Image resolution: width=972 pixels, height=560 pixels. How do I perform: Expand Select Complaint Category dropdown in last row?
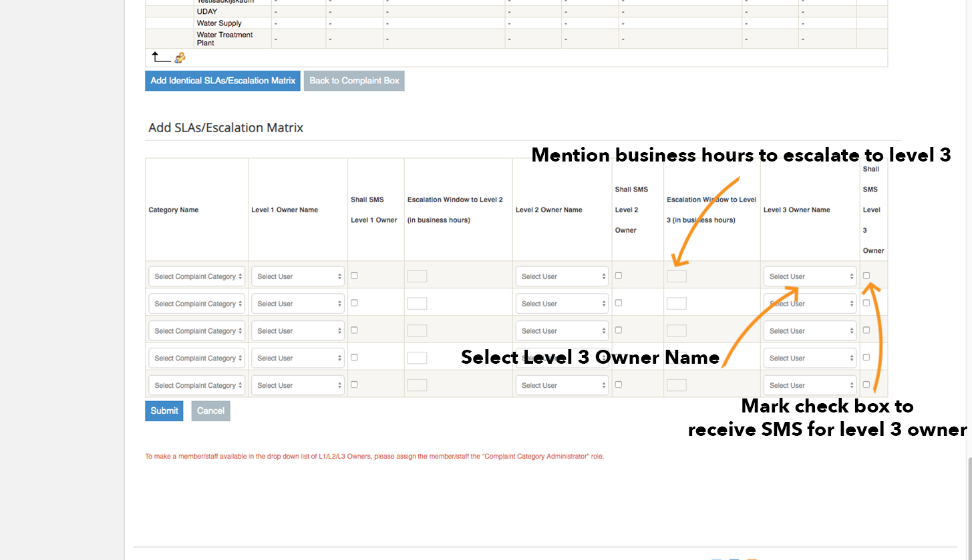pos(196,384)
